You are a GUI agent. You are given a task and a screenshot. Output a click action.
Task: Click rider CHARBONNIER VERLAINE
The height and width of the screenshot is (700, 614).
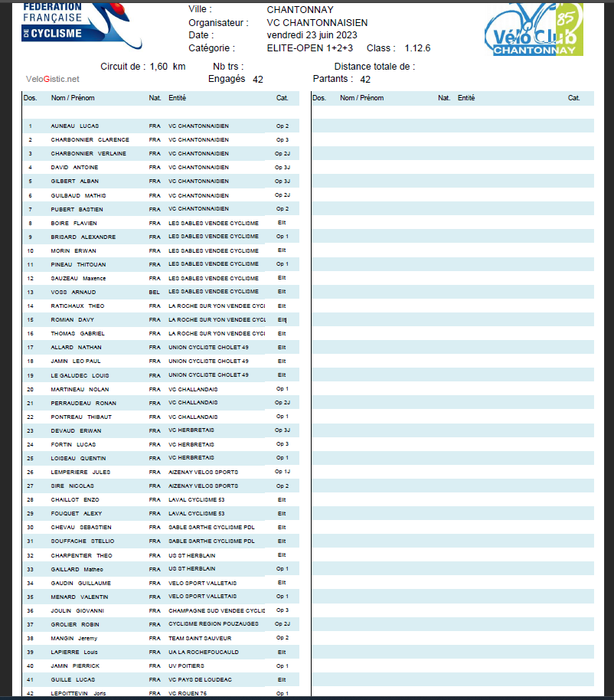click(x=88, y=154)
